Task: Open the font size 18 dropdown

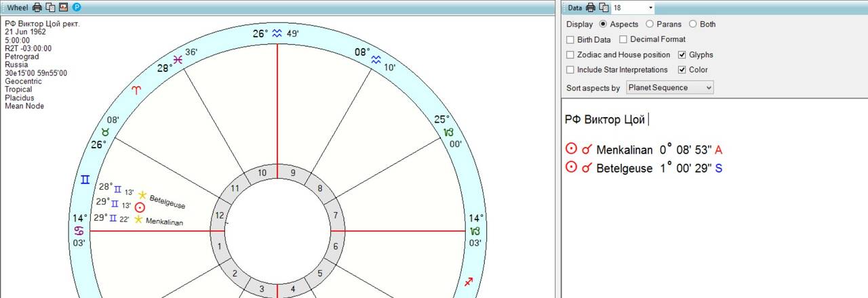Action: pos(650,7)
